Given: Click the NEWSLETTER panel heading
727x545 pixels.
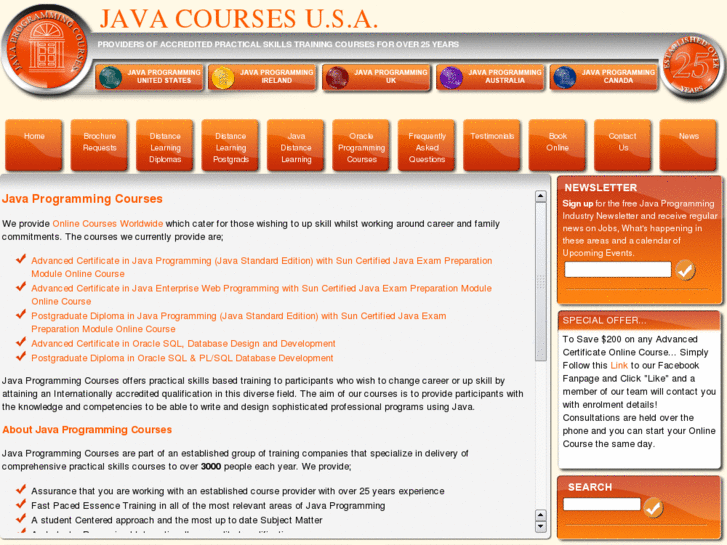Looking at the screenshot, I should pos(600,188).
